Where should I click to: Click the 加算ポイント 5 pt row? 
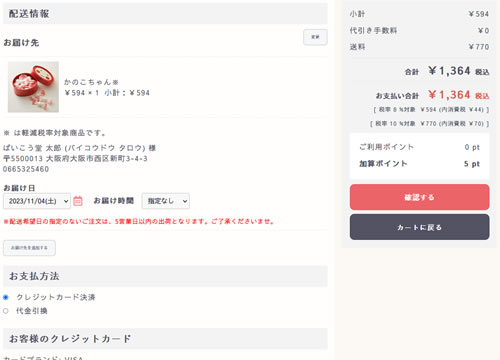tap(419, 164)
